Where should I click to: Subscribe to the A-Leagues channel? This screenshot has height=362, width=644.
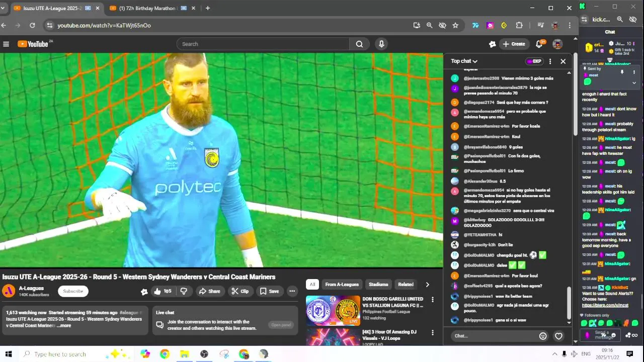73,291
